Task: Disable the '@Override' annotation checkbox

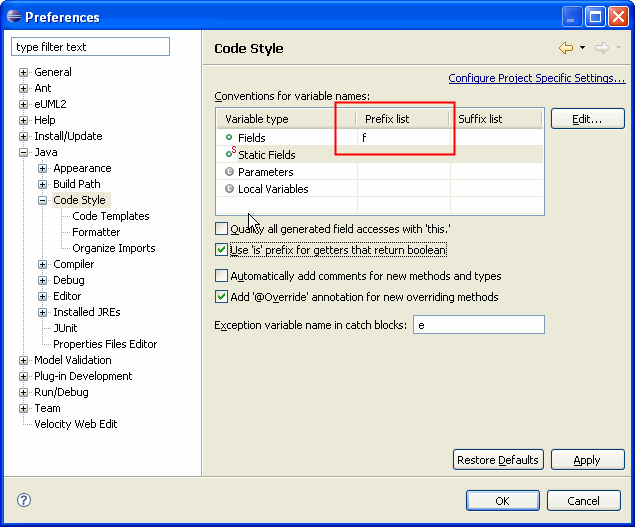Action: tap(221, 297)
